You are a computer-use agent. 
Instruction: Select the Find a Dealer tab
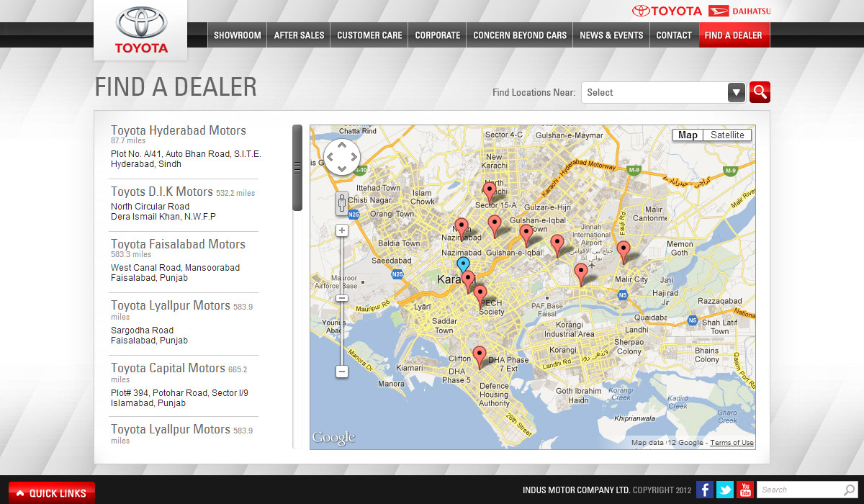[x=734, y=35]
